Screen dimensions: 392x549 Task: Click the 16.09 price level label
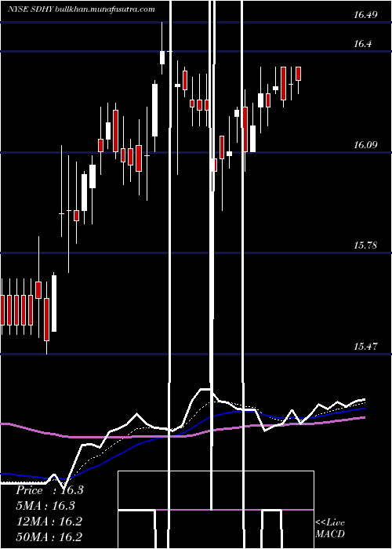pos(365,144)
